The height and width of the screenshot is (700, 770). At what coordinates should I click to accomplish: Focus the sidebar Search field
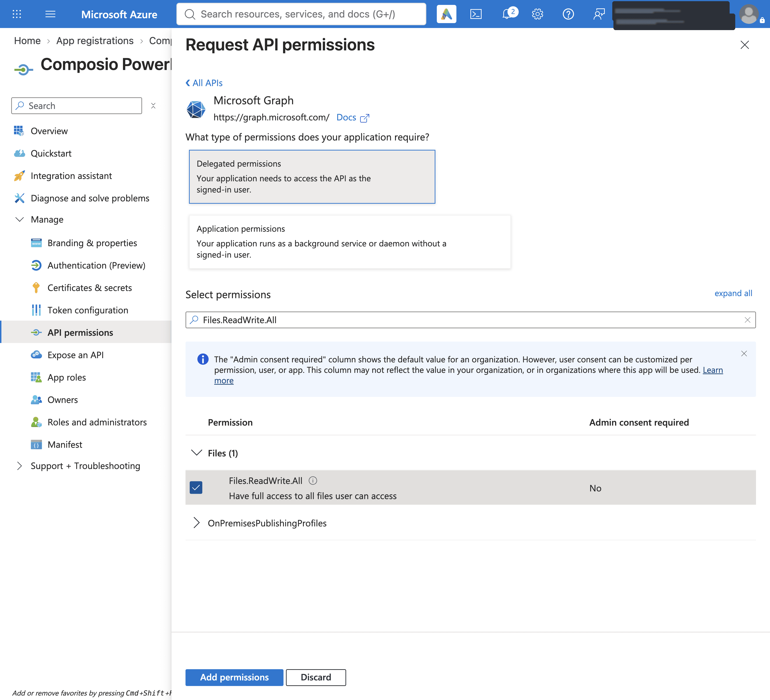pyautogui.click(x=77, y=106)
